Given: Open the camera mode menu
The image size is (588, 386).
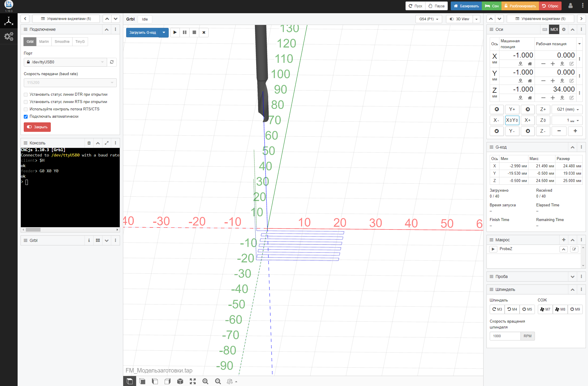Looking at the screenshot, I should (x=232, y=381).
